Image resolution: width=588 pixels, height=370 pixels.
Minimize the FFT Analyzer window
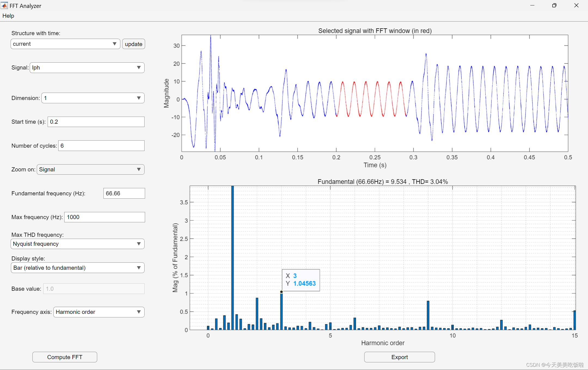pyautogui.click(x=532, y=5)
